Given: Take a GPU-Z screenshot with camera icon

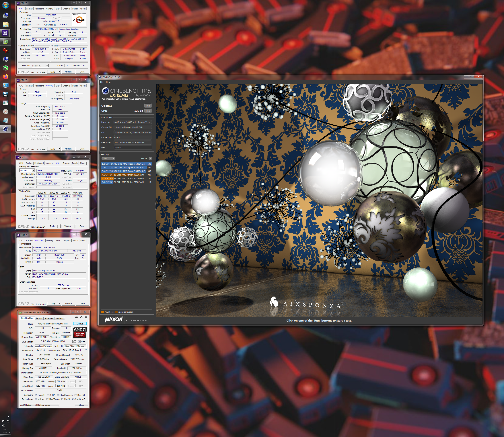Looking at the screenshot, I should [77, 318].
